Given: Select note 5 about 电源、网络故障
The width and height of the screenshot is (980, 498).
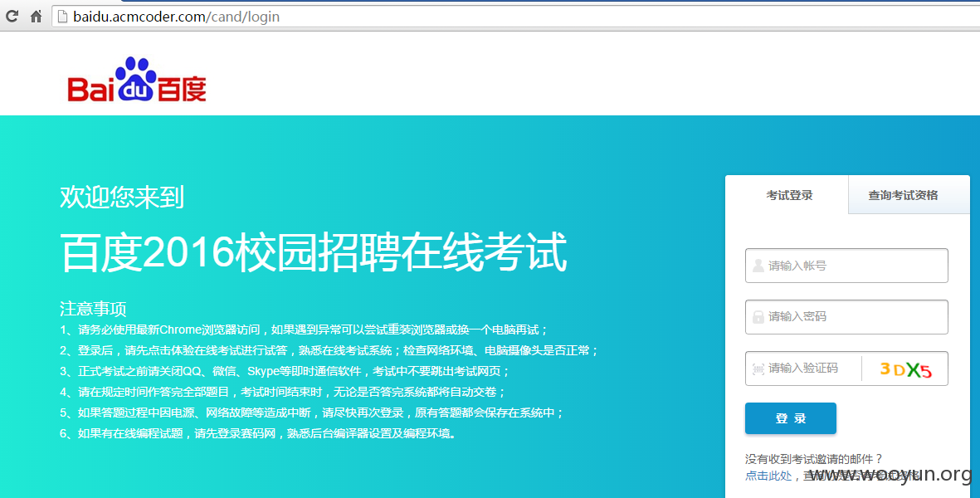Looking at the screenshot, I should (x=312, y=413).
